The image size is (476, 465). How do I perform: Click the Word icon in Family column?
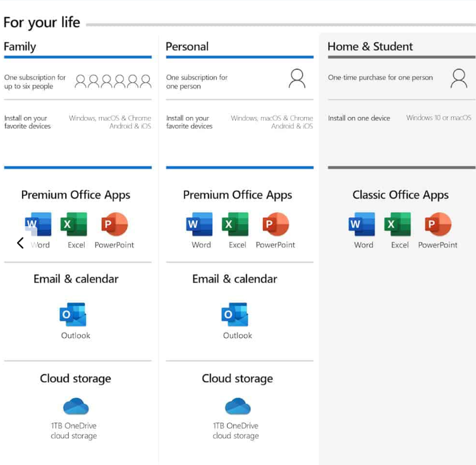click(x=39, y=224)
